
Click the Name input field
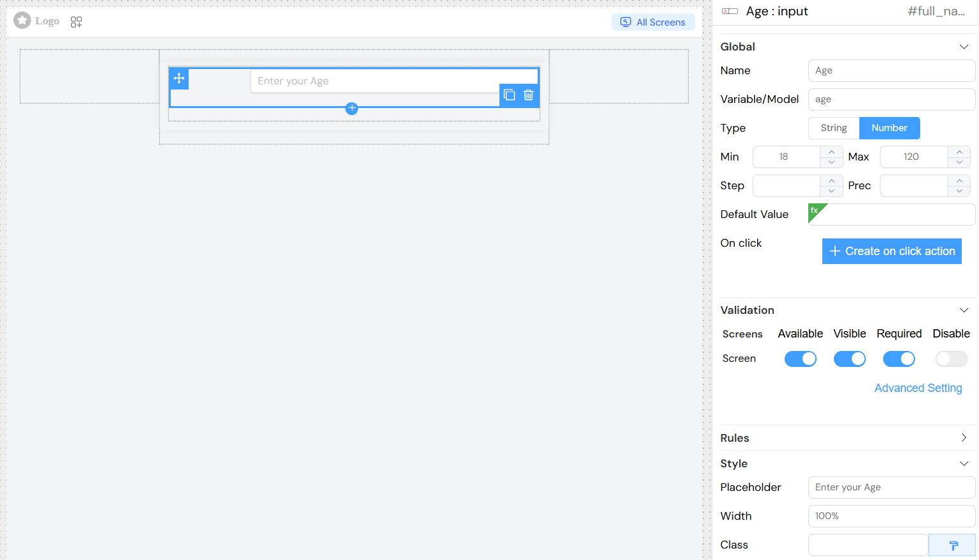[891, 70]
